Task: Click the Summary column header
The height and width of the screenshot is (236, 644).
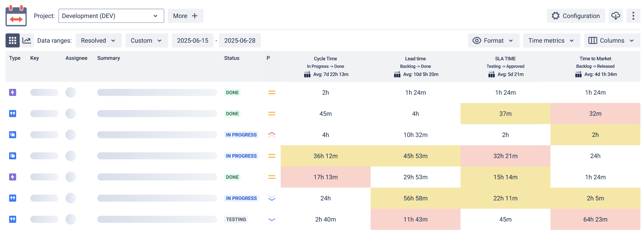Action: click(x=108, y=58)
